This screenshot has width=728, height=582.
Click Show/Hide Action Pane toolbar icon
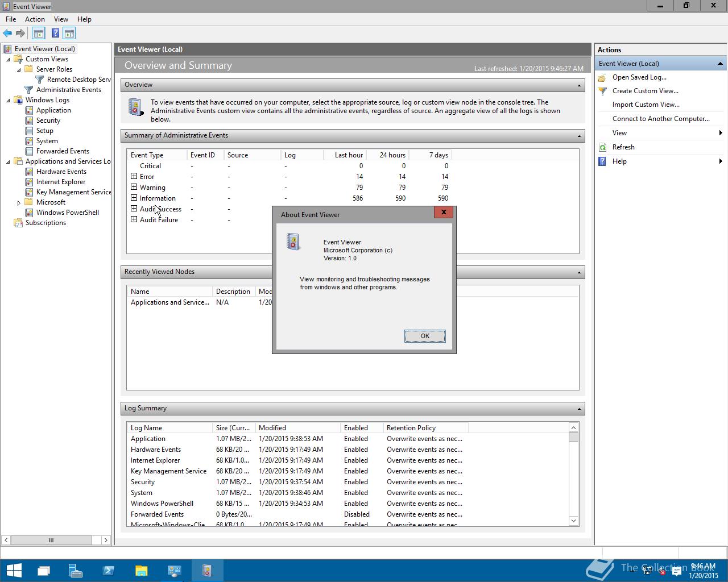(69, 34)
